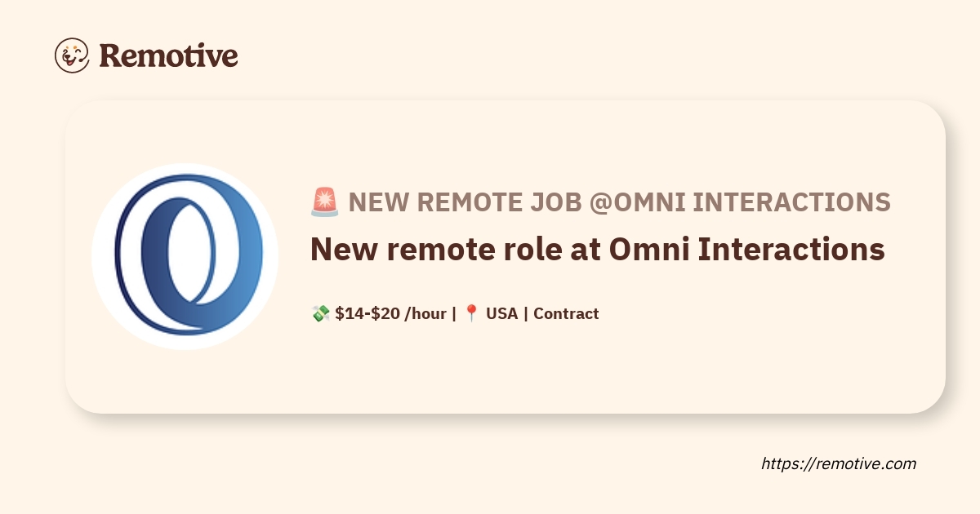
Task: Click "Omni Interactions" in the bold headline
Action: coord(747,250)
